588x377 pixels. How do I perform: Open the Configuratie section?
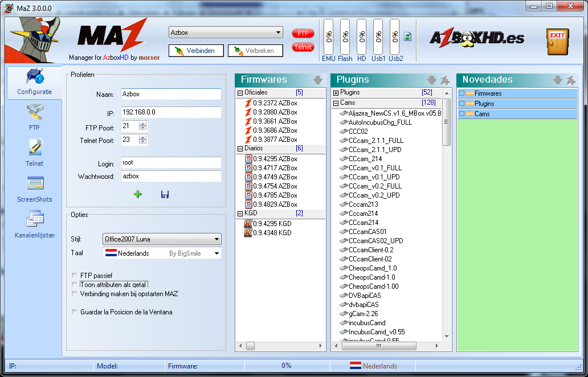[x=35, y=81]
